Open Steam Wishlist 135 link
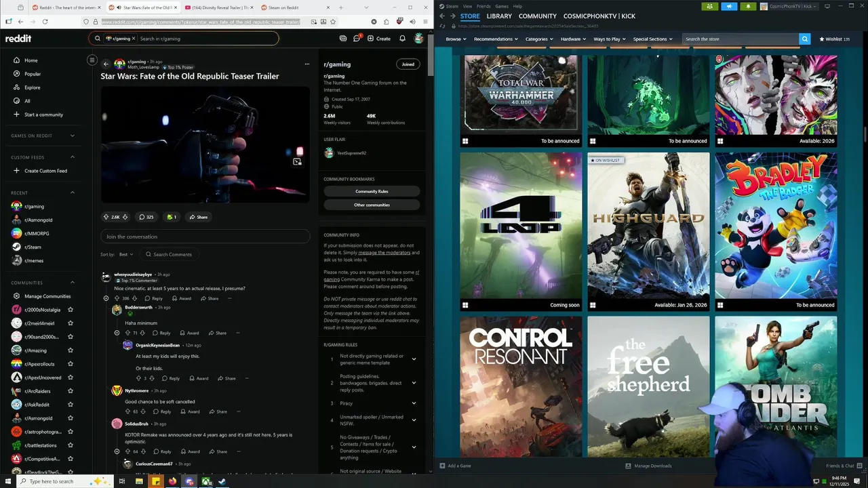 pyautogui.click(x=834, y=39)
